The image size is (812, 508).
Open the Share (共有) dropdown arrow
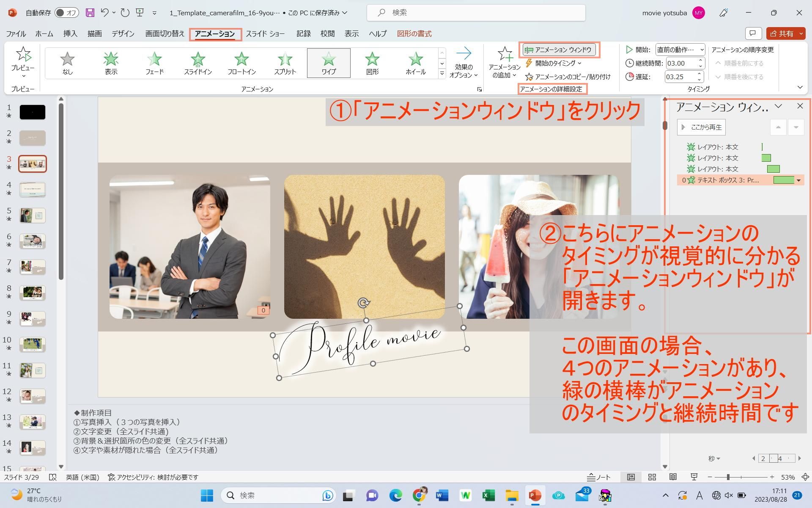click(x=801, y=33)
